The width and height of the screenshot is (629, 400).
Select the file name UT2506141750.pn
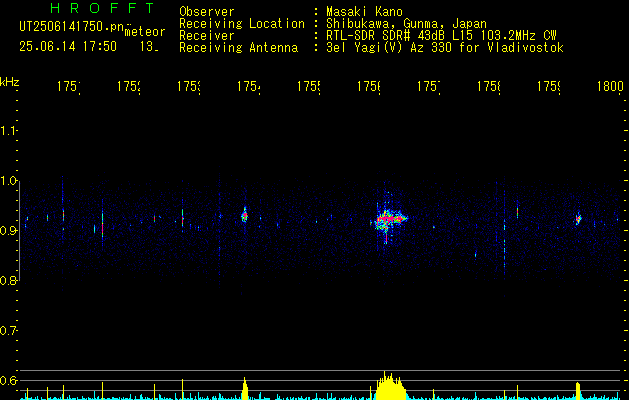click(72, 27)
